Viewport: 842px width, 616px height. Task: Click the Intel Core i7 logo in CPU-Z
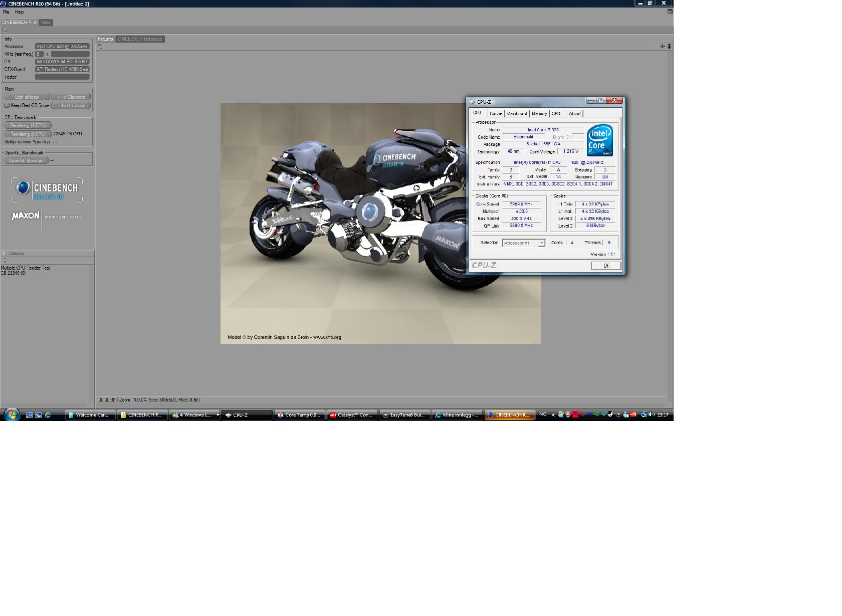[x=600, y=140]
